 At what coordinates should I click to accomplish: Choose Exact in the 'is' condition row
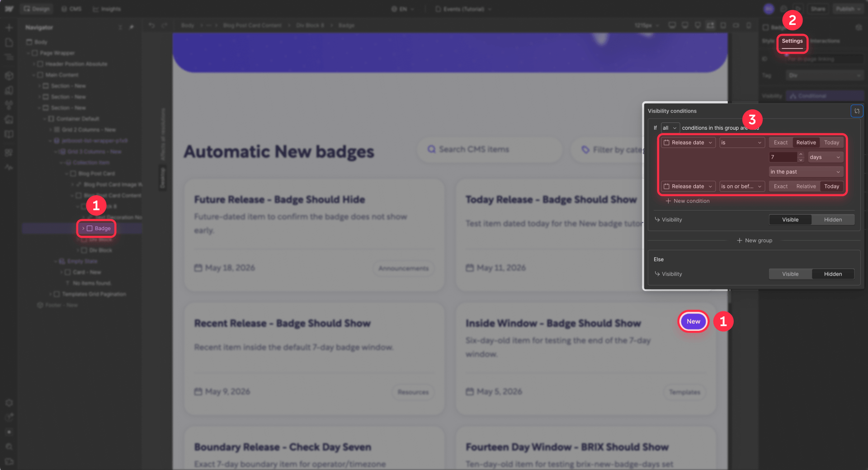780,142
